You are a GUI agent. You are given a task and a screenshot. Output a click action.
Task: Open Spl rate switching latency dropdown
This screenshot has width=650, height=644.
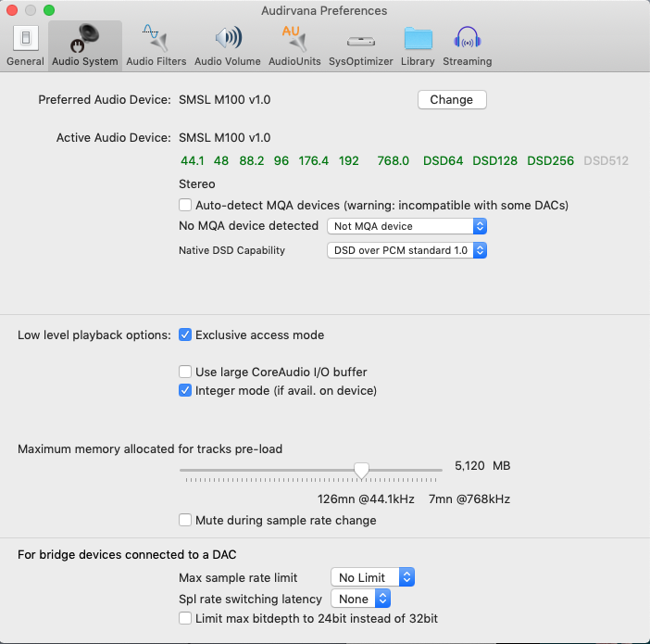tap(361, 599)
